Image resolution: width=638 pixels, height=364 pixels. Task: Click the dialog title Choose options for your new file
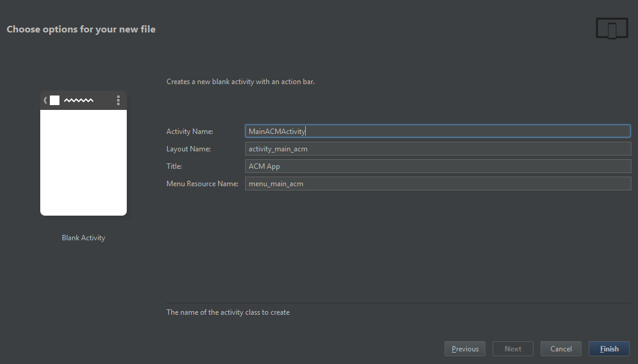click(81, 28)
